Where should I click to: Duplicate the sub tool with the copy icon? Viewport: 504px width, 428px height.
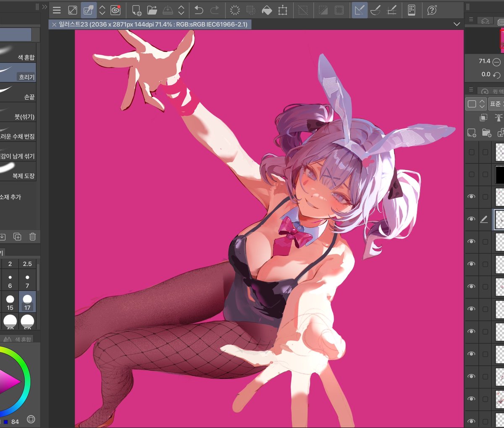click(x=17, y=236)
